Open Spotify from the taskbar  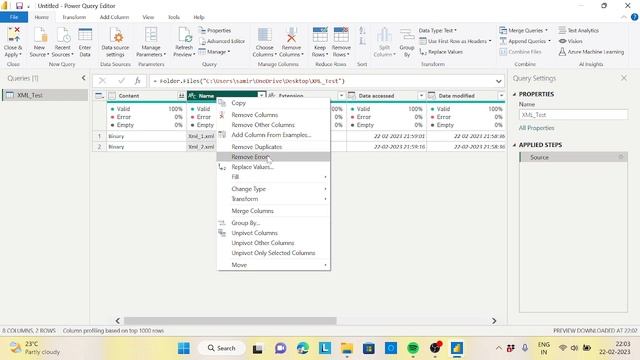pos(413,348)
